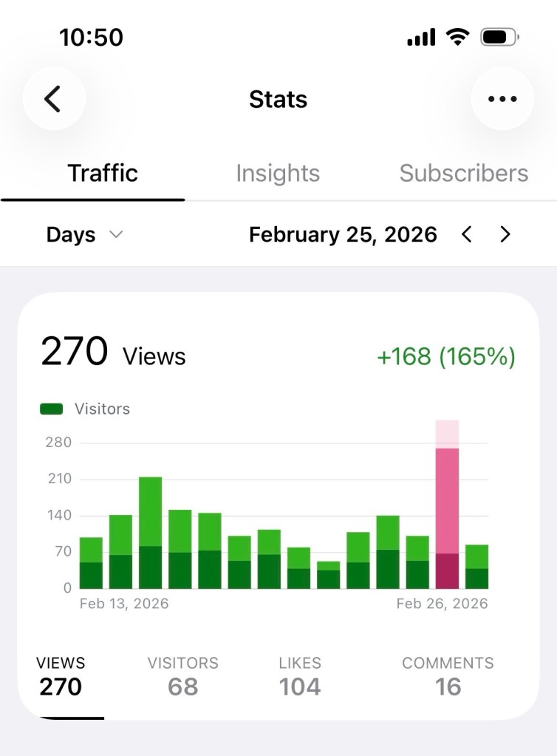Screen dimensions: 557x756
Task: Tap the tallest green bar in chart
Action: tap(150, 532)
